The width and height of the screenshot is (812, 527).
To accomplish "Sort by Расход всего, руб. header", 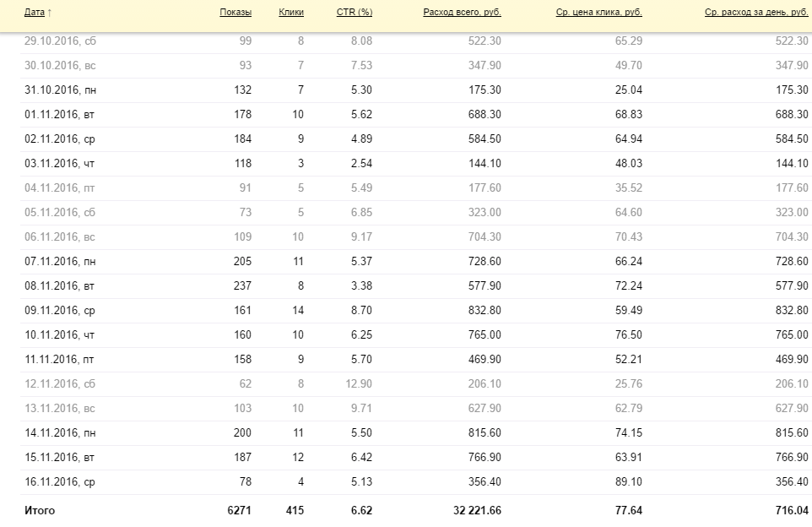I will (462, 13).
